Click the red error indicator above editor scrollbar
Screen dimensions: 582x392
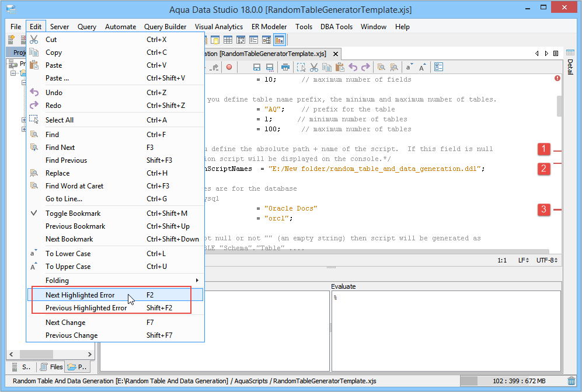pos(557,78)
